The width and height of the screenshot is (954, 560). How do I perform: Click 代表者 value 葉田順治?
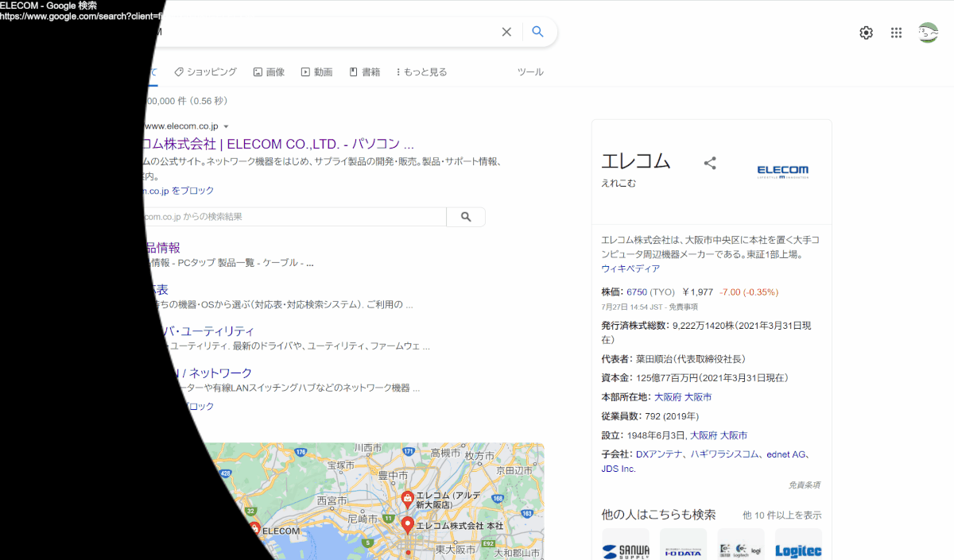click(x=691, y=358)
